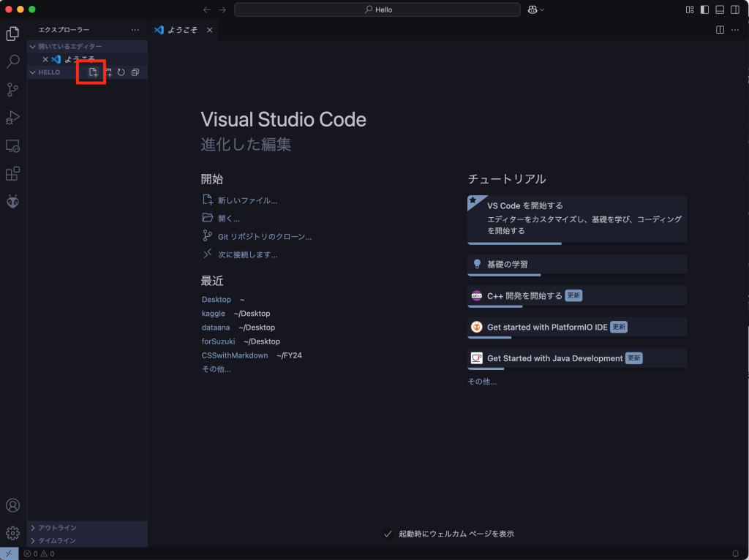Screen dimensions: 749x560
Task: Open the Manage settings gear
Action: [12, 533]
